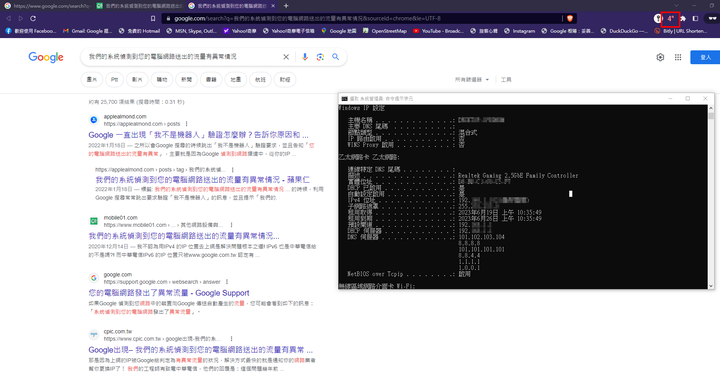The image size is (720, 381).
Task: Clear the Google search box with X
Action: click(x=286, y=57)
